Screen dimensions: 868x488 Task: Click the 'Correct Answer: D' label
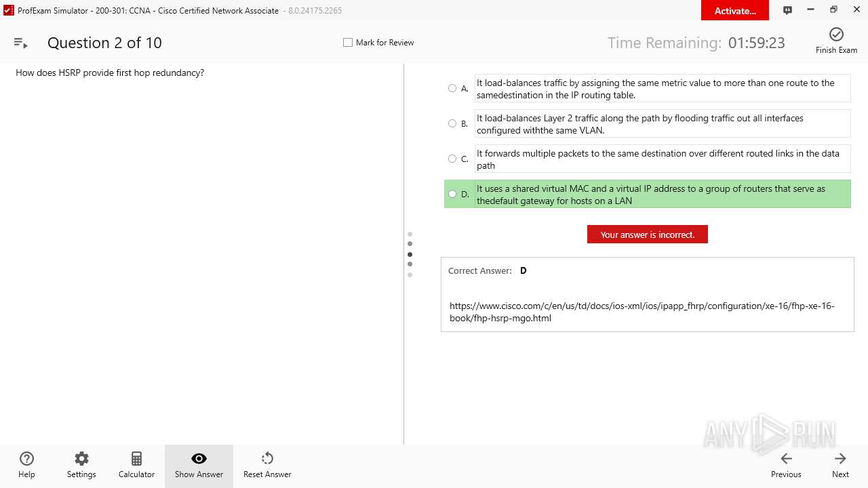coord(488,270)
